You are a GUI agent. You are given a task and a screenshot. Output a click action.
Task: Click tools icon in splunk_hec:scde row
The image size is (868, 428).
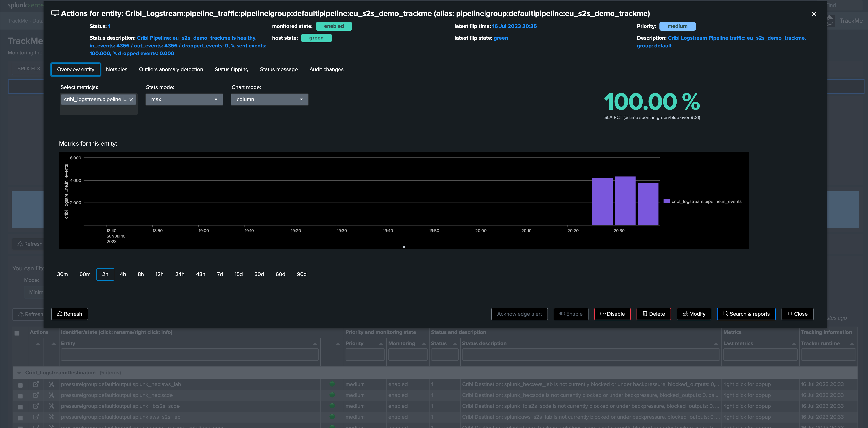pos(52,395)
